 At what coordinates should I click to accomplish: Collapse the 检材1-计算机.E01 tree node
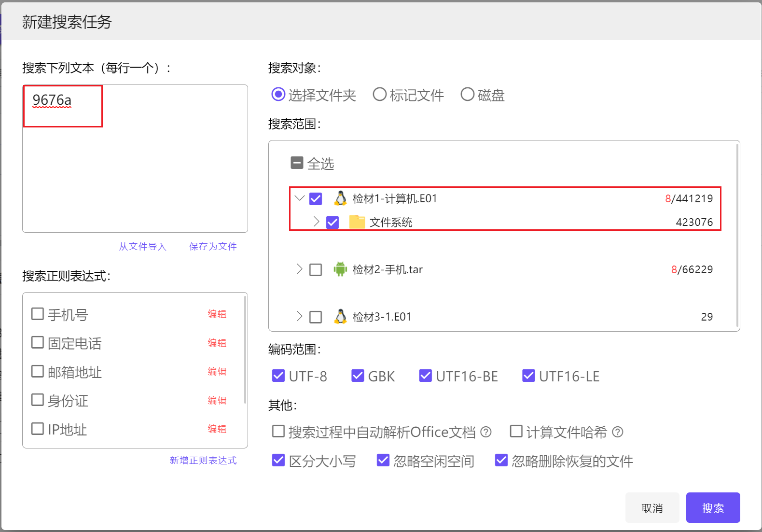coord(300,198)
